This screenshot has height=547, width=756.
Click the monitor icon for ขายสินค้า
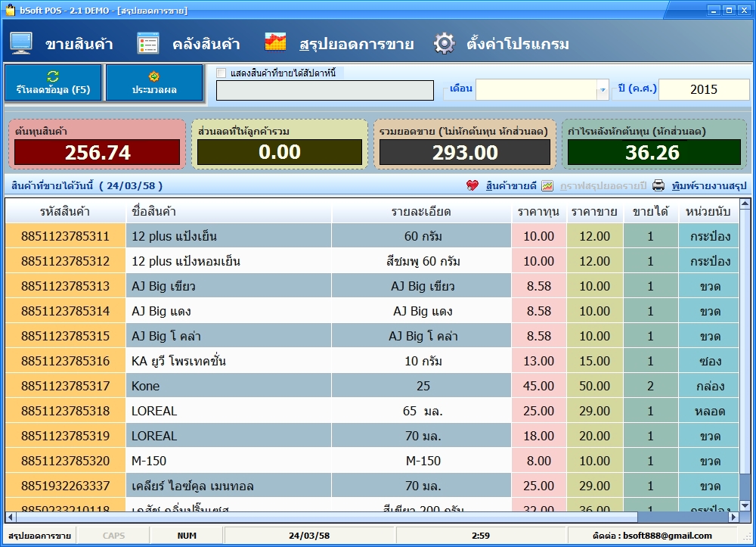coord(21,43)
